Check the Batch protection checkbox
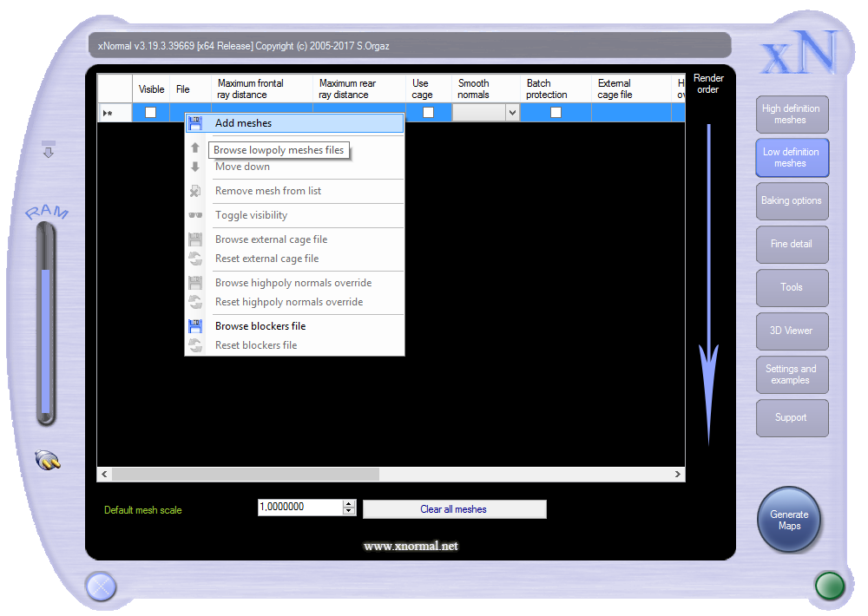The width and height of the screenshot is (868, 616). (556, 113)
